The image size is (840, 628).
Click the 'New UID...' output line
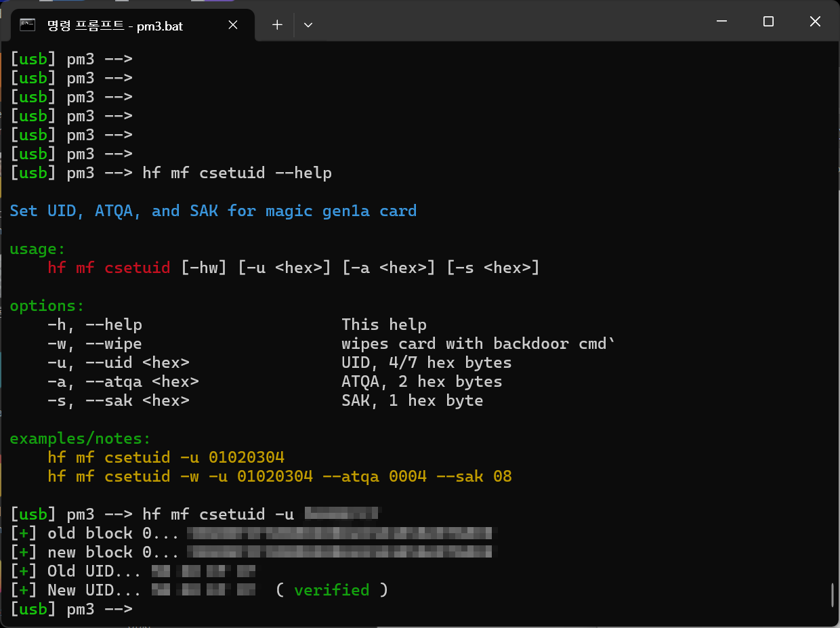(x=199, y=590)
